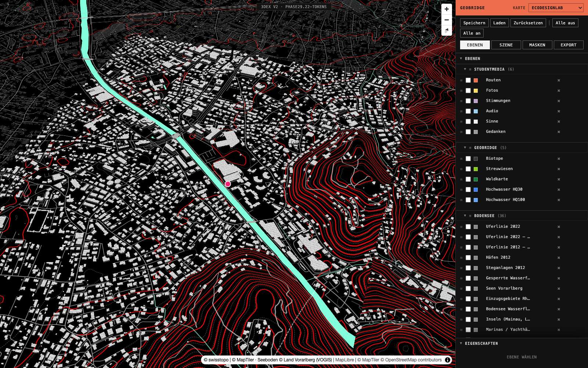Viewport: 588px width, 368px height.
Task: Collapse the EIGENSCHAFTEN section
Action: pos(461,343)
